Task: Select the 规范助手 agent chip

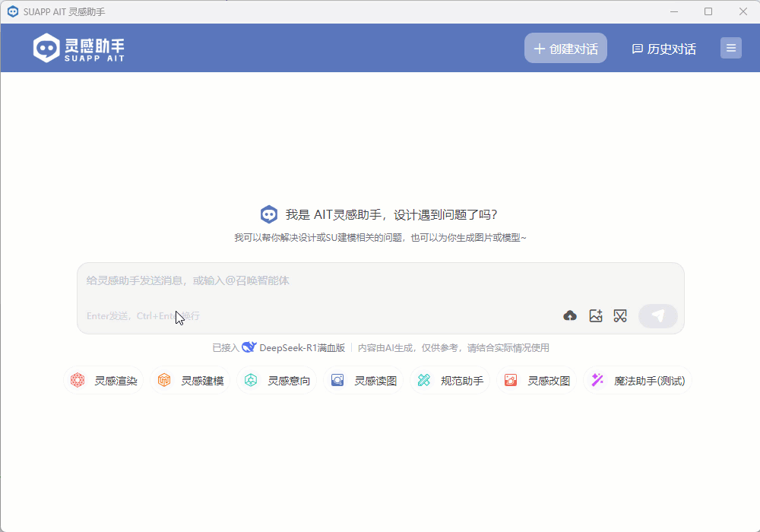Action: pyautogui.click(x=451, y=381)
